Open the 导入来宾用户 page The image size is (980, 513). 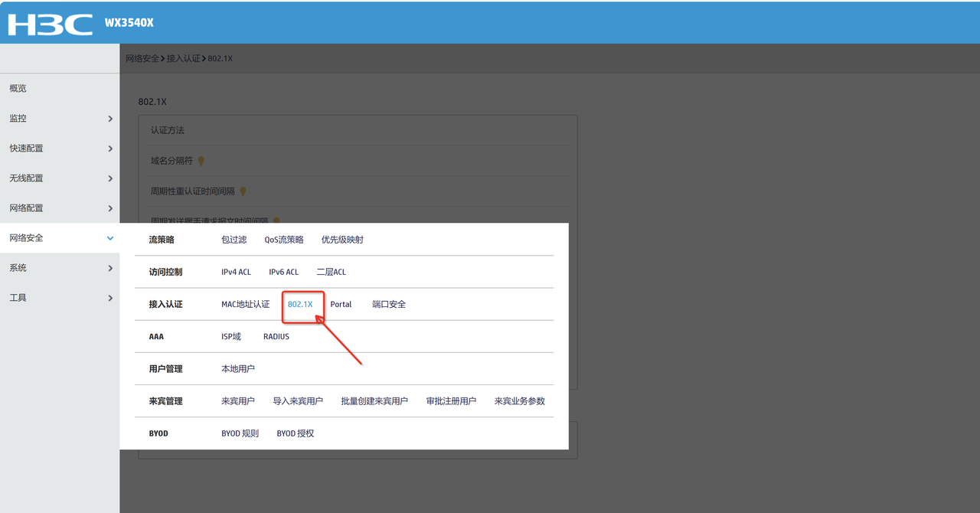pyautogui.click(x=298, y=400)
